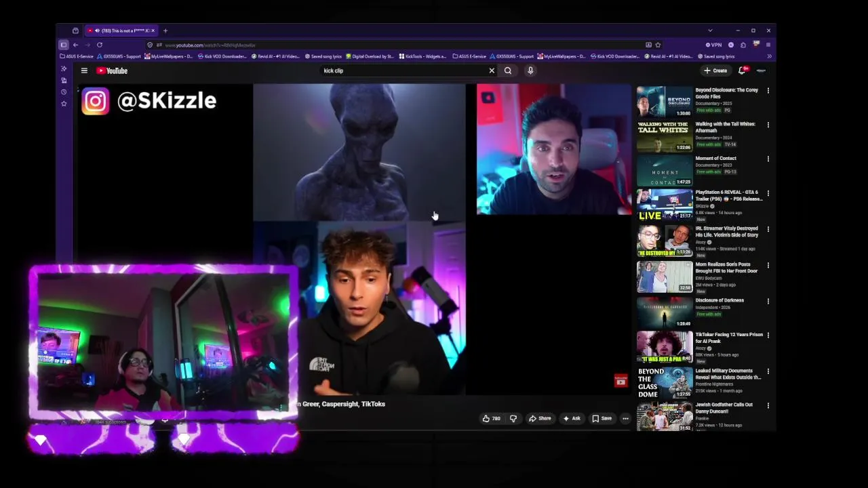Show more bookmarks chevron

click(768, 56)
